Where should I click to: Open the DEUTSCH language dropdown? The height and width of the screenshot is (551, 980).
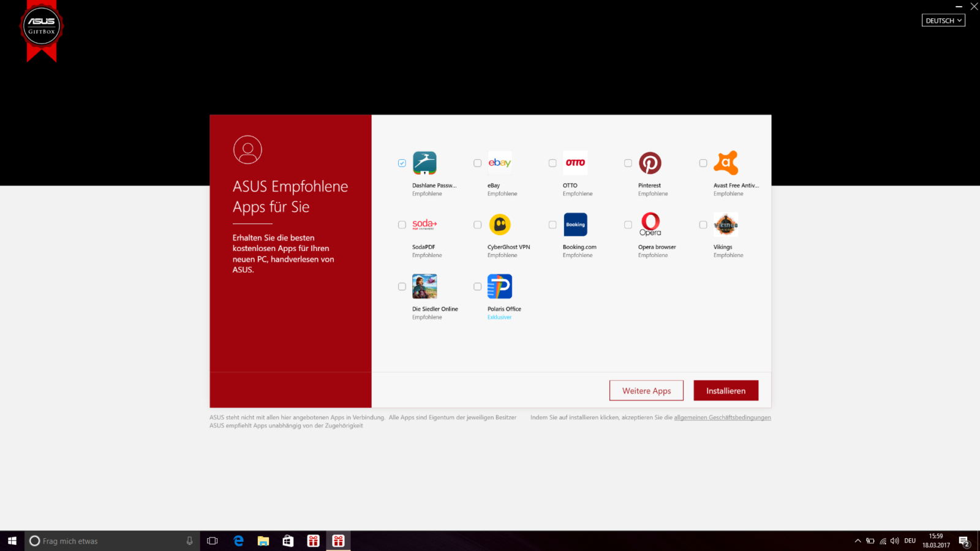pyautogui.click(x=943, y=21)
